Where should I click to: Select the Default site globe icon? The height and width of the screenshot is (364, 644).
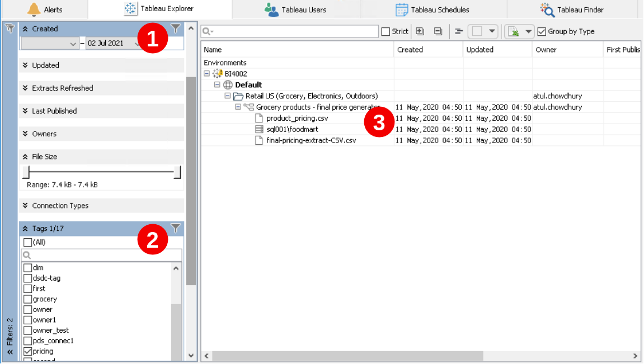coord(228,85)
